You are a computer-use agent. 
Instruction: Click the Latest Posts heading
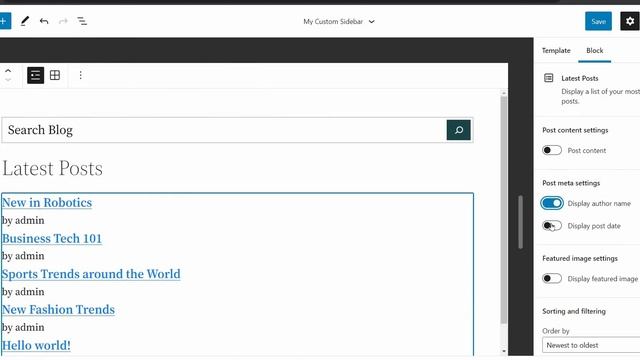[x=53, y=168]
